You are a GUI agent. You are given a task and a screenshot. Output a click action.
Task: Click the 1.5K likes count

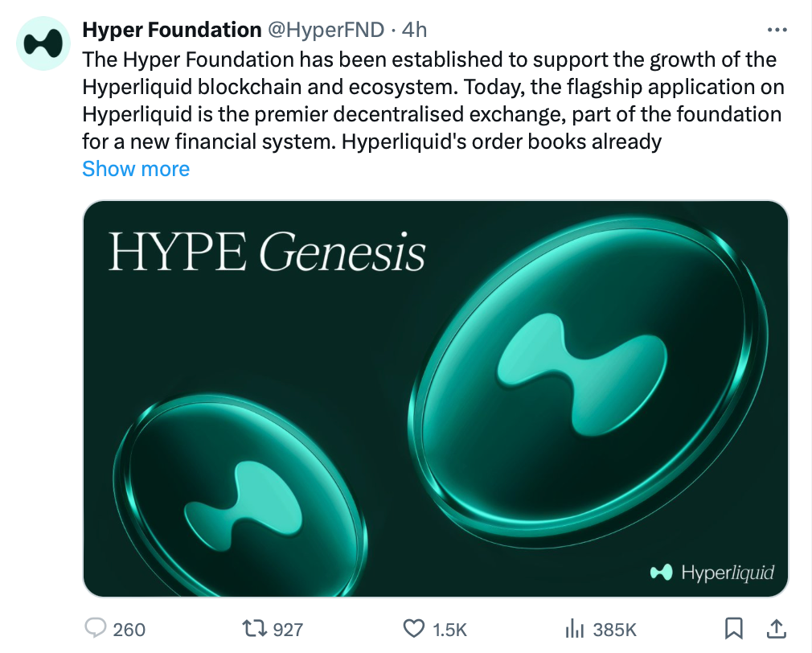point(449,630)
